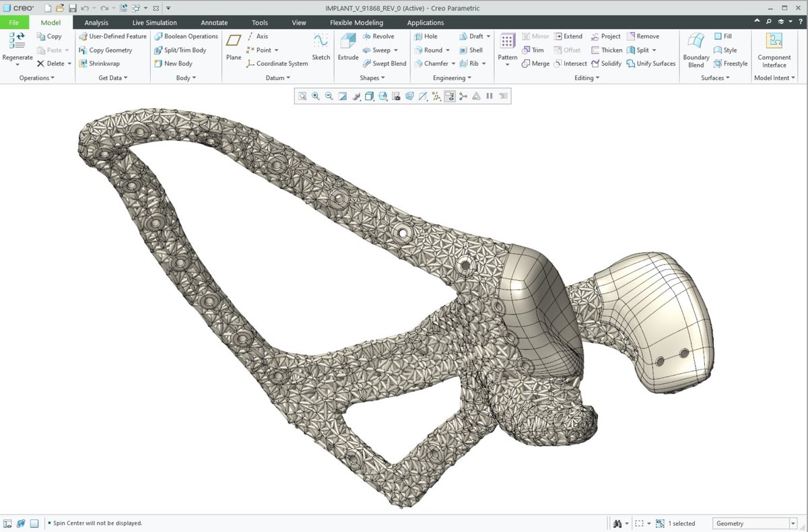Open the Geometry selection filter dropdown

(x=755, y=523)
